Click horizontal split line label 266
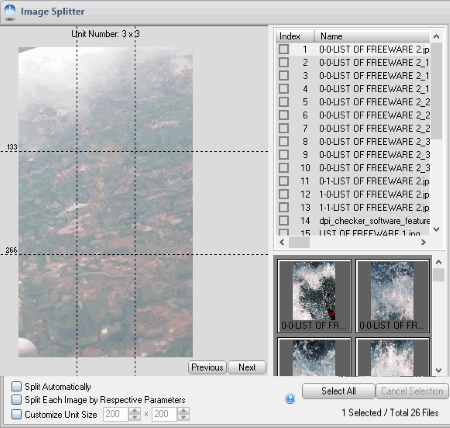 pos(11,250)
